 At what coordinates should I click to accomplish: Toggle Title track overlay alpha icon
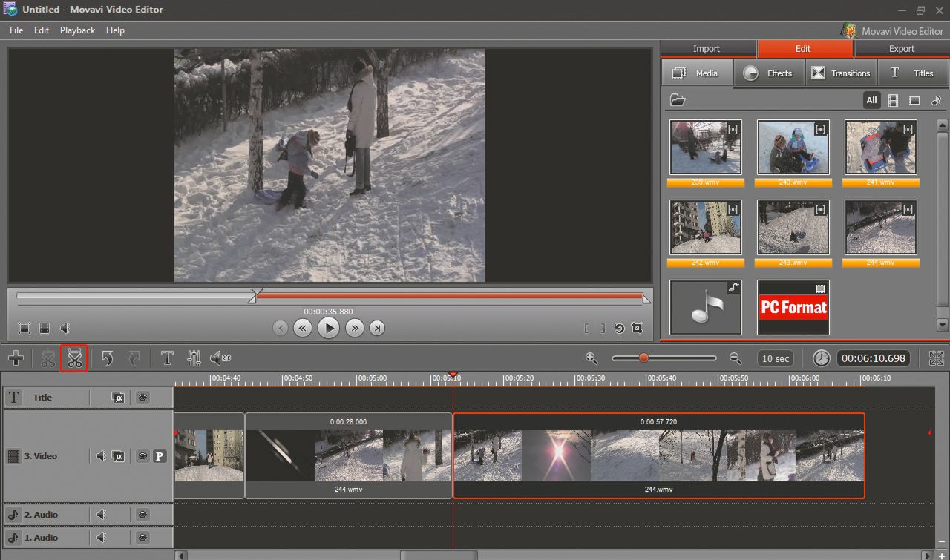coord(118,398)
